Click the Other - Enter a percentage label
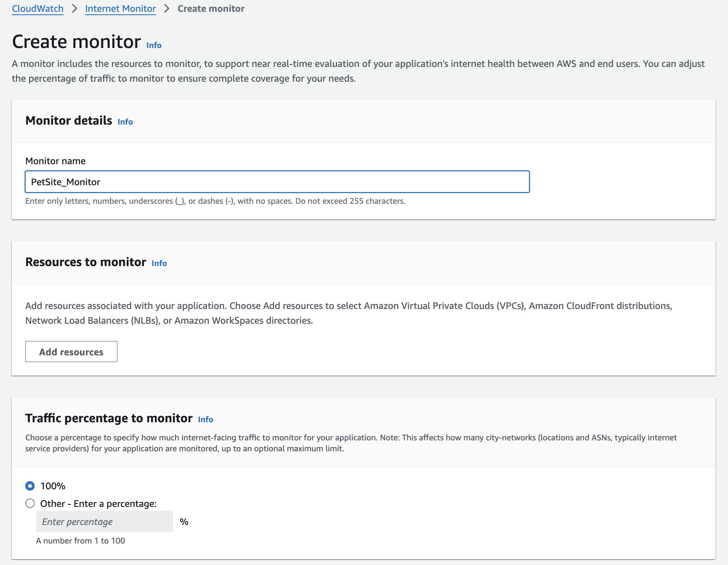Screen dimensions: 728x565 click(98, 504)
